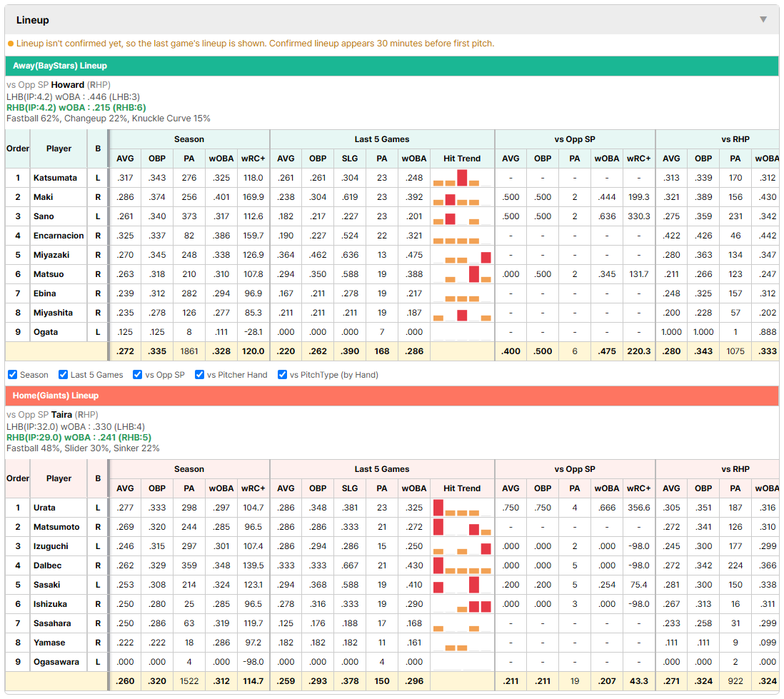784x699 pixels.
Task: Open player Dalbec in Giants lineup
Action: 48,565
